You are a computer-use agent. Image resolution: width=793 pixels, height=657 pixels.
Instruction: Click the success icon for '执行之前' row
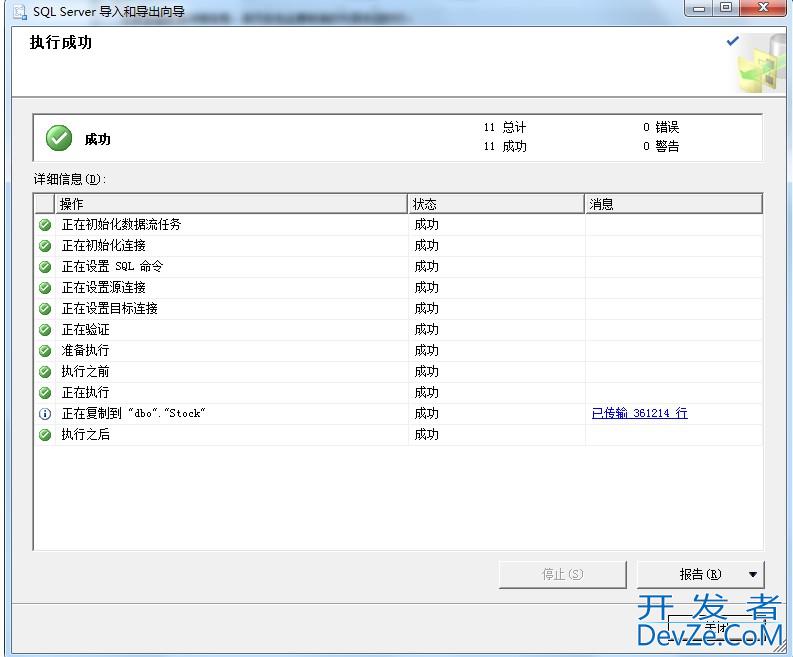pos(45,372)
